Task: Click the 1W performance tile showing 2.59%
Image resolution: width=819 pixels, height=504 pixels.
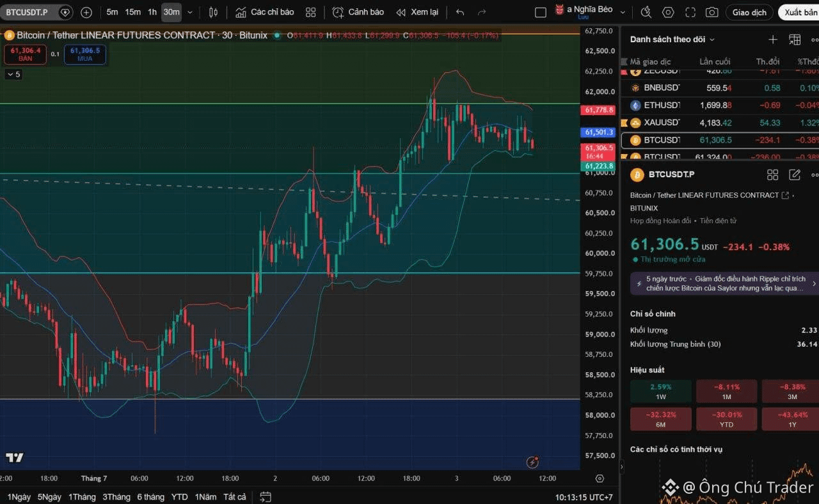Action: [661, 391]
